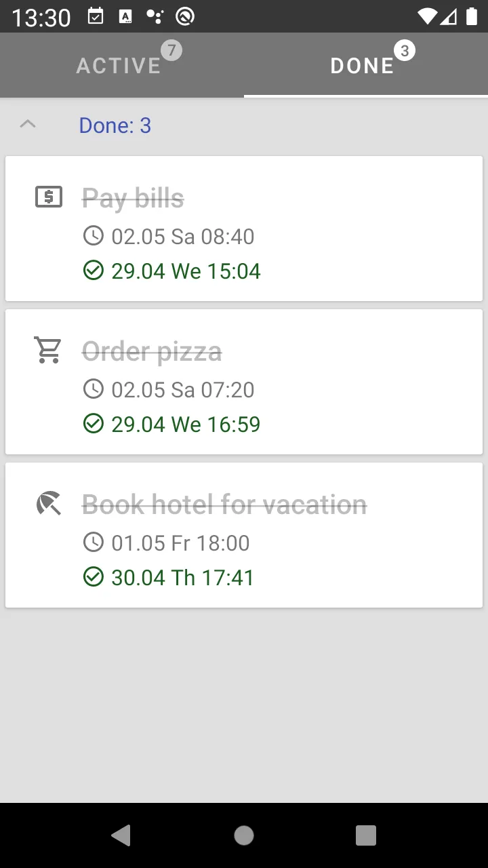Tap the clock icon beside 01.05 Fr 18:00
This screenshot has height=868, width=488.
(93, 542)
